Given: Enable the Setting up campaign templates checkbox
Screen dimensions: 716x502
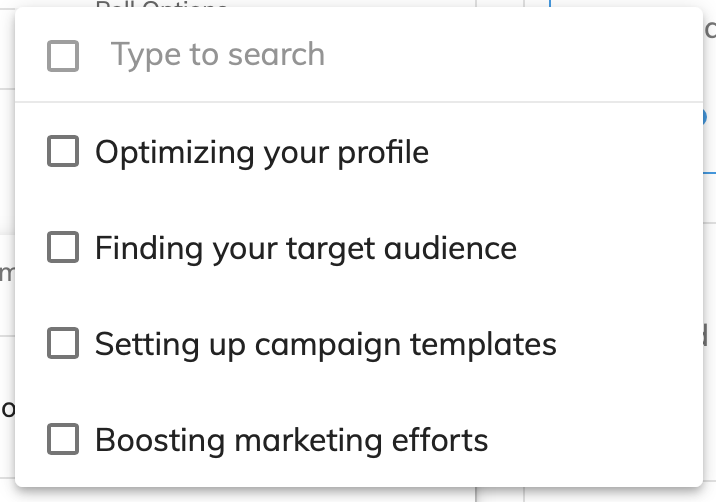Looking at the screenshot, I should (x=63, y=344).
